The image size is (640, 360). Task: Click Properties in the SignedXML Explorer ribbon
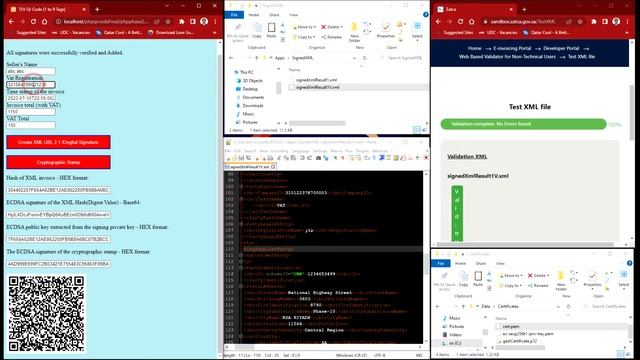(x=386, y=31)
